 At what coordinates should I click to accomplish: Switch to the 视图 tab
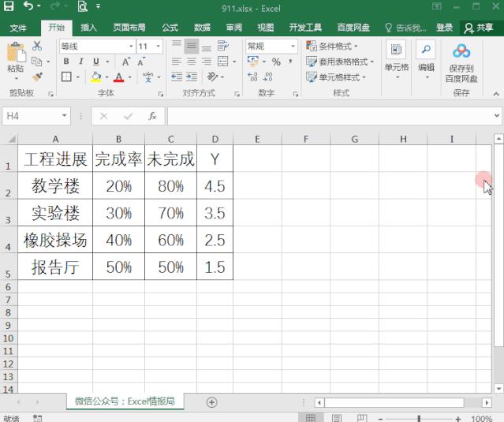[x=266, y=28]
